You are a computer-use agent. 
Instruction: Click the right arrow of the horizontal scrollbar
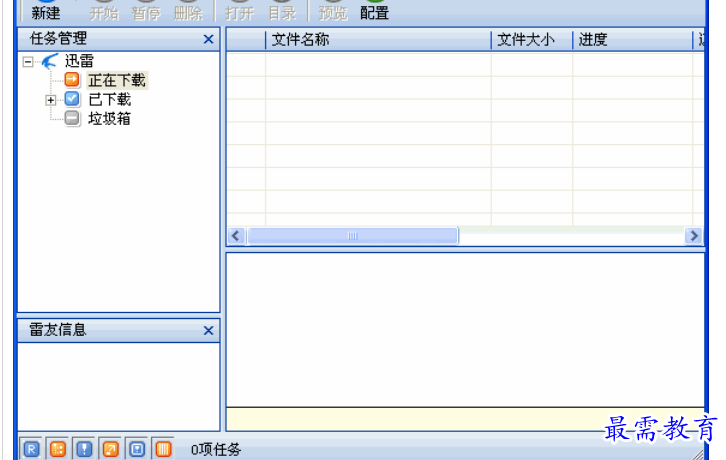point(694,236)
